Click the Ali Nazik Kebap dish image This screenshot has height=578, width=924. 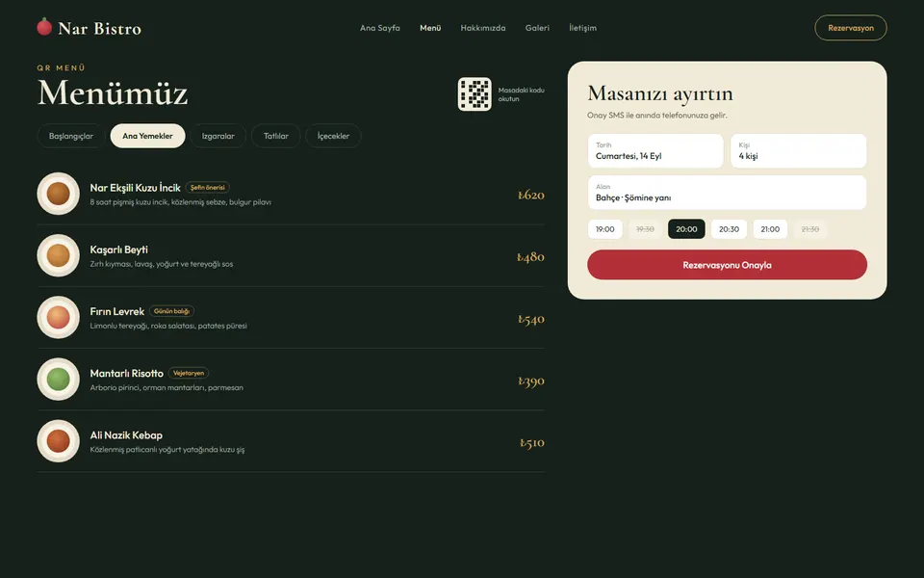coord(59,441)
